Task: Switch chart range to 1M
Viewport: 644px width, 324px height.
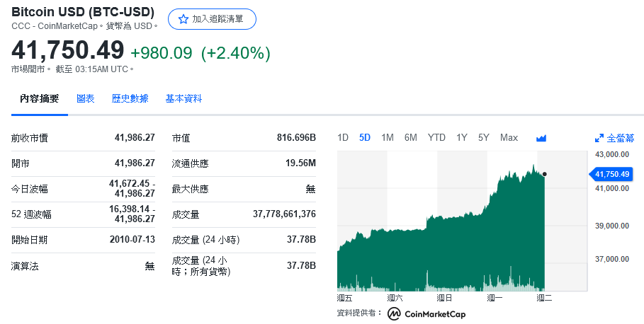Action: [388, 137]
